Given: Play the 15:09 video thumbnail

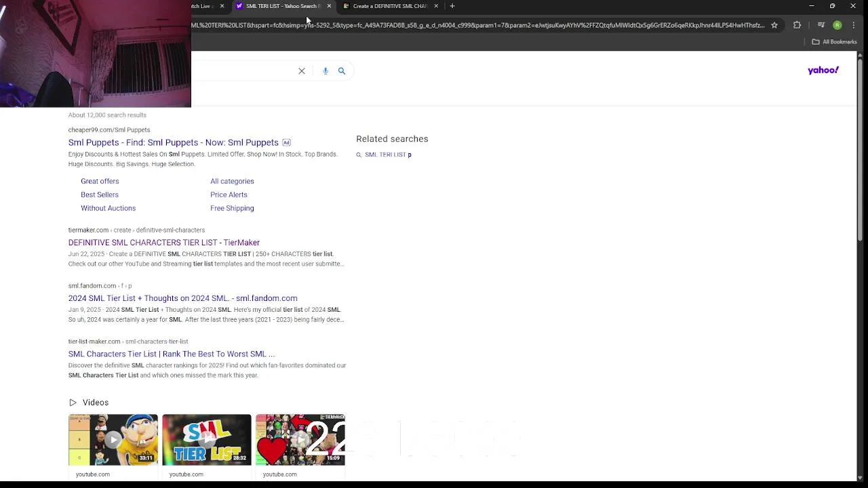Looking at the screenshot, I should point(300,440).
